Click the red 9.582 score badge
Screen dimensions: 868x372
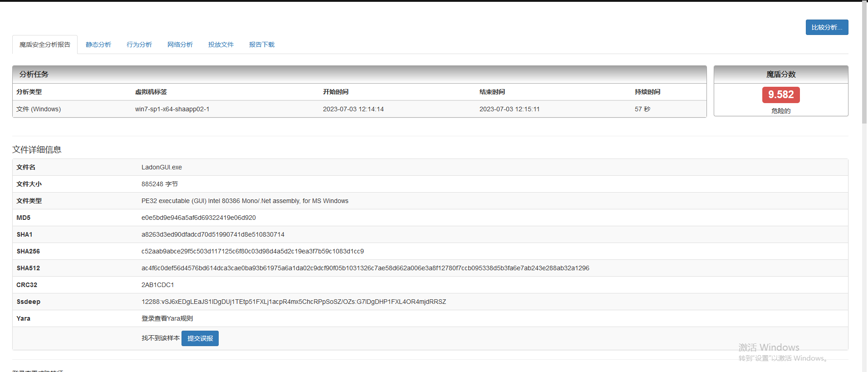[x=780, y=94]
